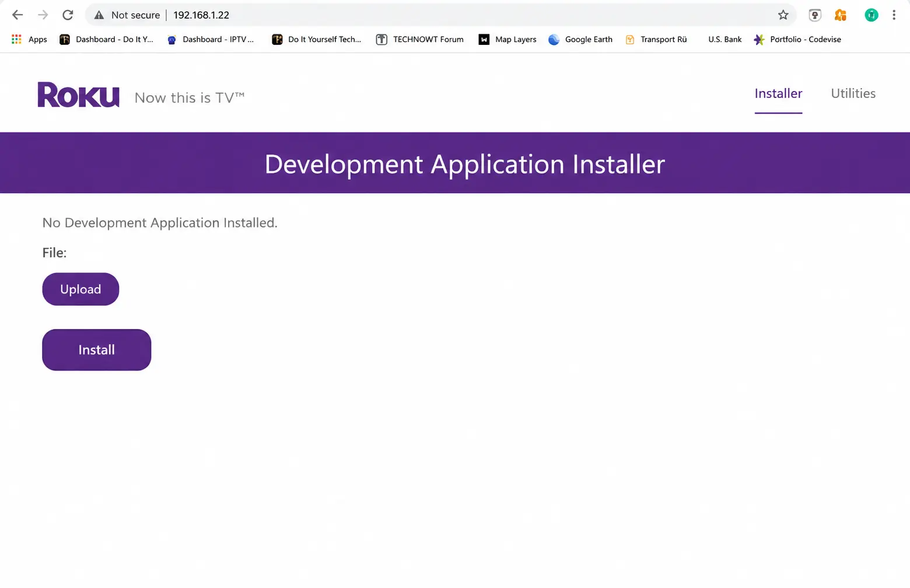
Task: Open U.S. Bank bookmark
Action: [x=724, y=39]
